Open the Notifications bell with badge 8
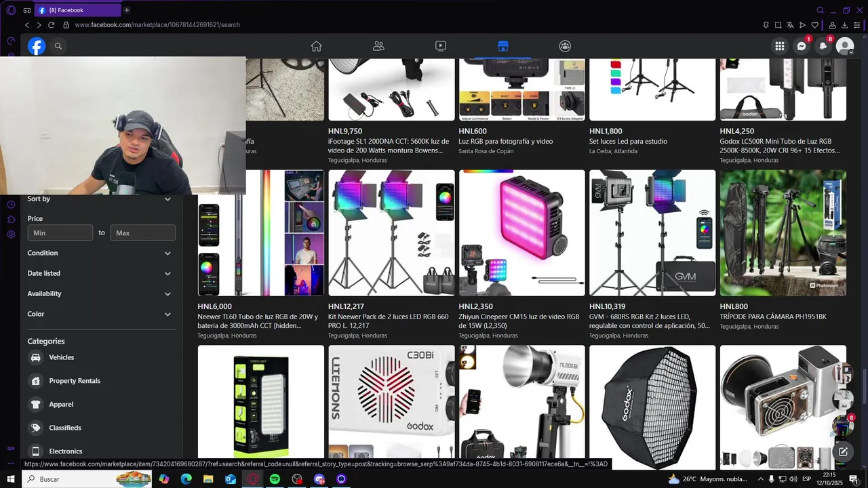The height and width of the screenshot is (488, 868). tap(823, 46)
